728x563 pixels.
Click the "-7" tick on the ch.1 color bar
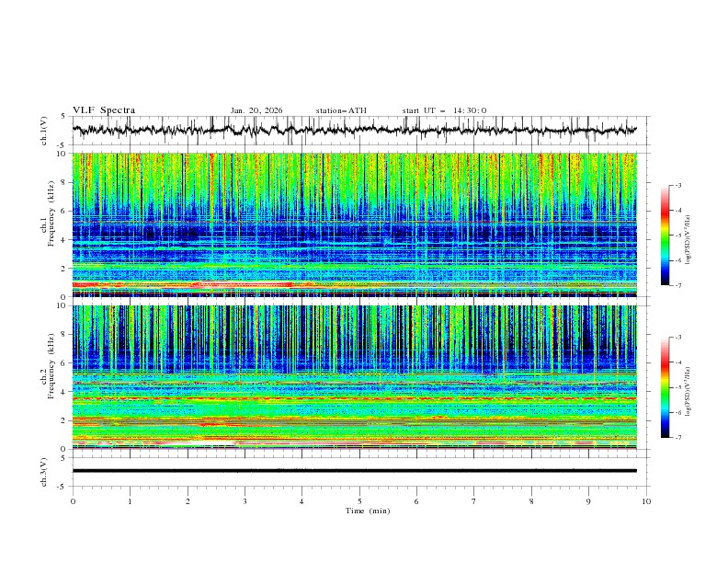[677, 285]
